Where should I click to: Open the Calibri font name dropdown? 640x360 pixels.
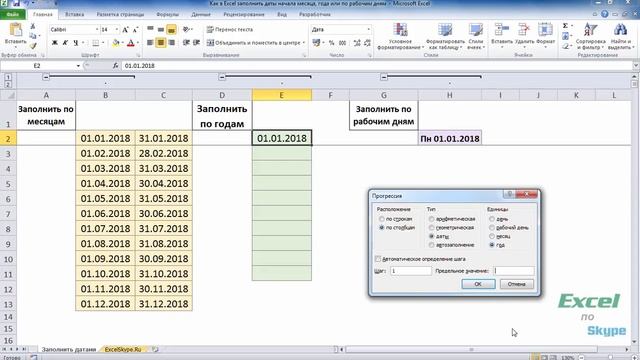click(97, 29)
